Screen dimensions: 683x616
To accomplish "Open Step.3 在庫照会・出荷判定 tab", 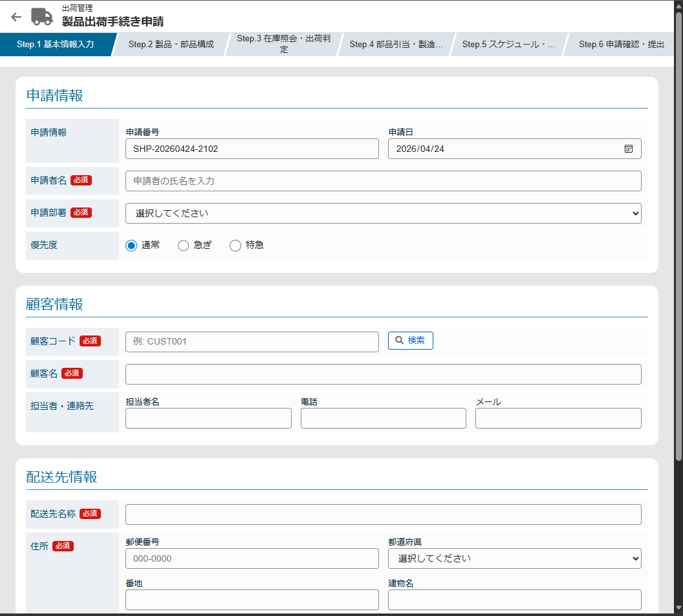I will click(283, 45).
